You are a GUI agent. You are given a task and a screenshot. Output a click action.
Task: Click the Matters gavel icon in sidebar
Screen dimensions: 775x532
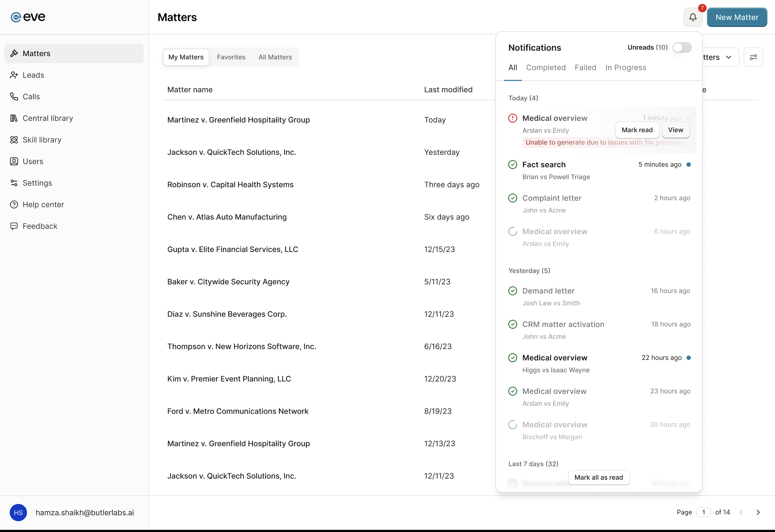[x=14, y=53]
